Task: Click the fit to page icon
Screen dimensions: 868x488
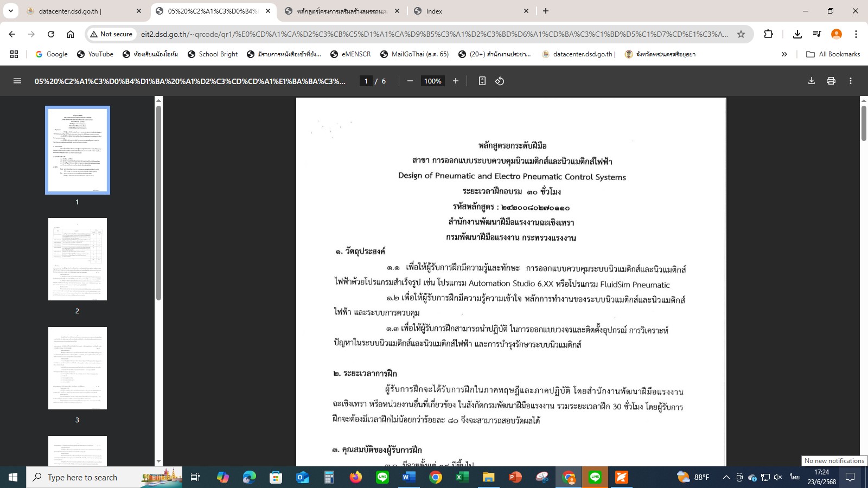Action: click(x=482, y=81)
